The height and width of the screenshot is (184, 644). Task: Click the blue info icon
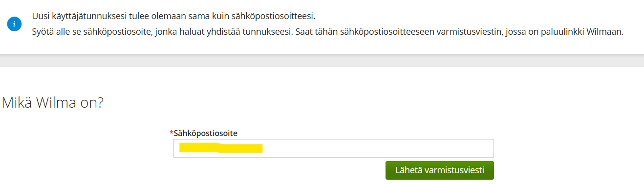pos(15,24)
